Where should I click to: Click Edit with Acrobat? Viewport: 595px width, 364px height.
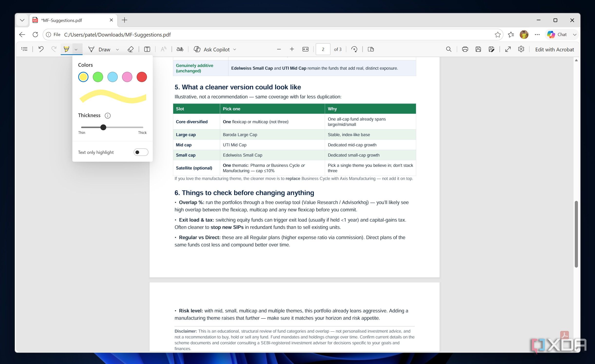click(x=554, y=49)
